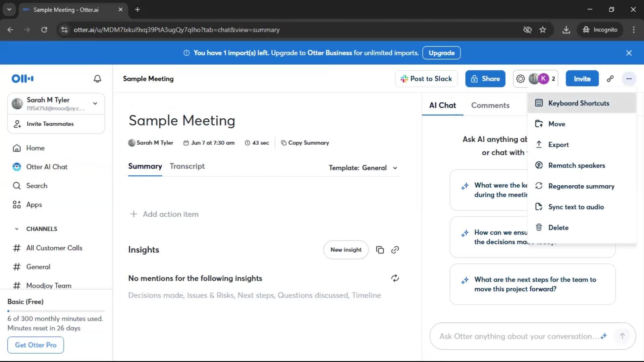Switch to the Comments tab

tap(490, 106)
